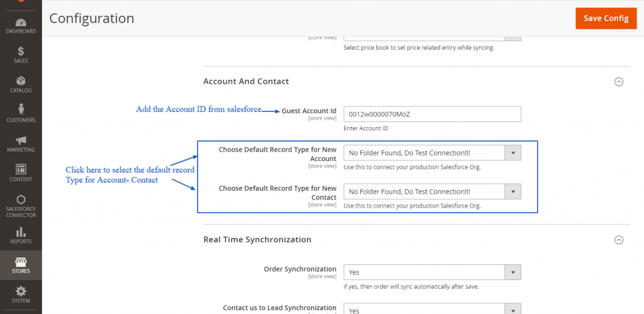Click the Real Time Synchronization section heading
The height and width of the screenshot is (314, 644).
[x=257, y=239]
